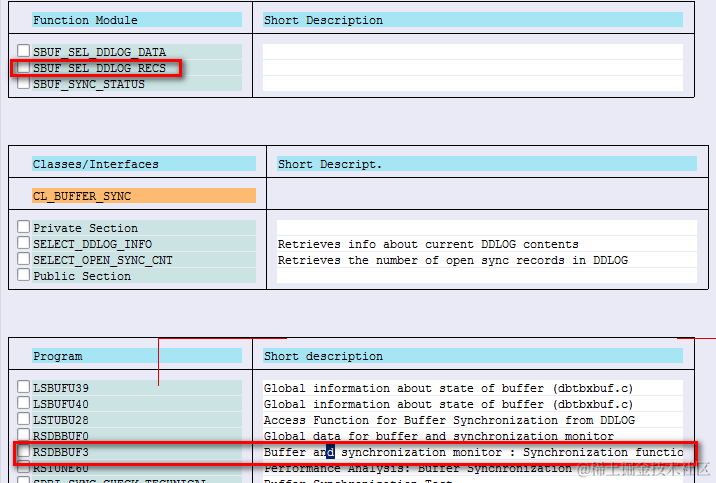Screen dimensions: 716x483
Task: Tick the RSDBBUF3 checkbox
Action: tap(23, 451)
